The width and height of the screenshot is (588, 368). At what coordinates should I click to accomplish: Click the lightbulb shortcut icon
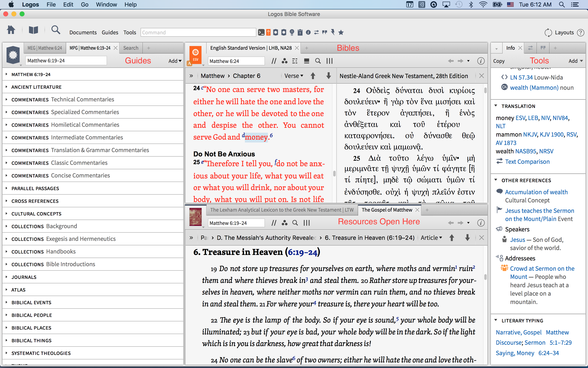click(x=292, y=32)
